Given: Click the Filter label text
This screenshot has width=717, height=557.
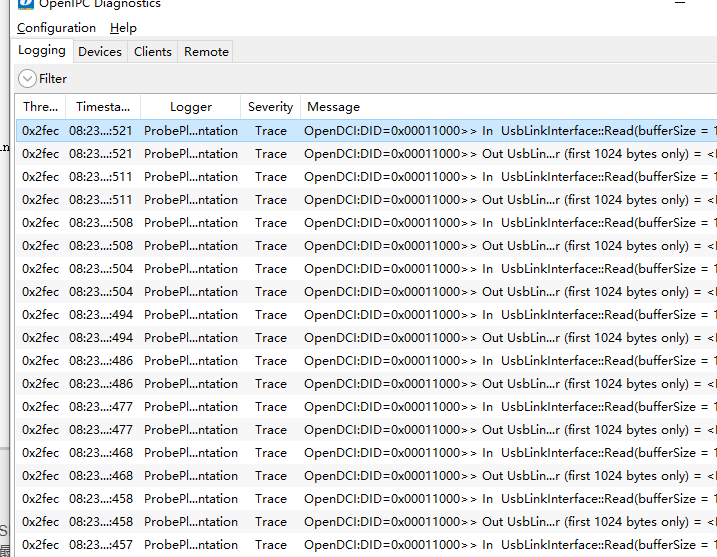Looking at the screenshot, I should [53, 79].
